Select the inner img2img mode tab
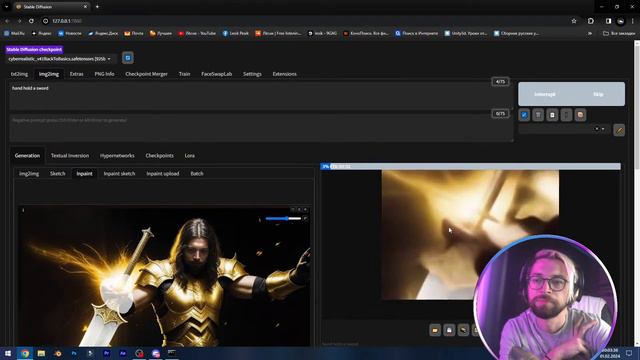The image size is (640, 360). tap(29, 173)
